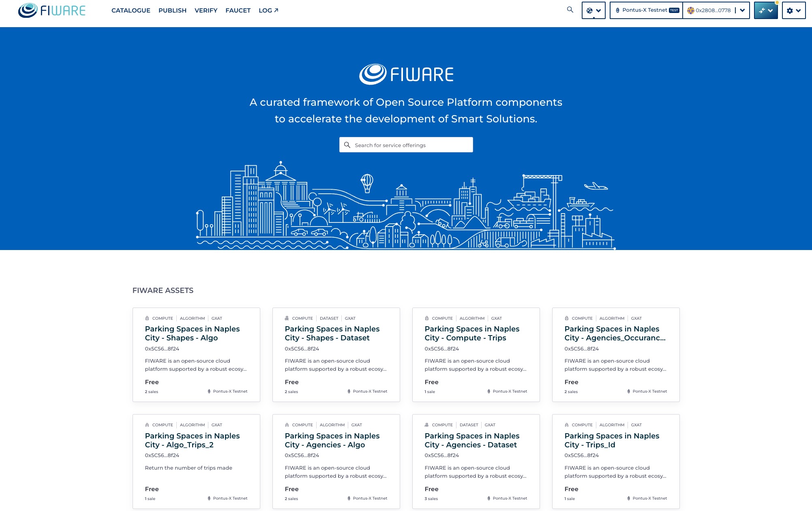Open the external LOG link
This screenshot has width=812, height=511.
point(269,11)
